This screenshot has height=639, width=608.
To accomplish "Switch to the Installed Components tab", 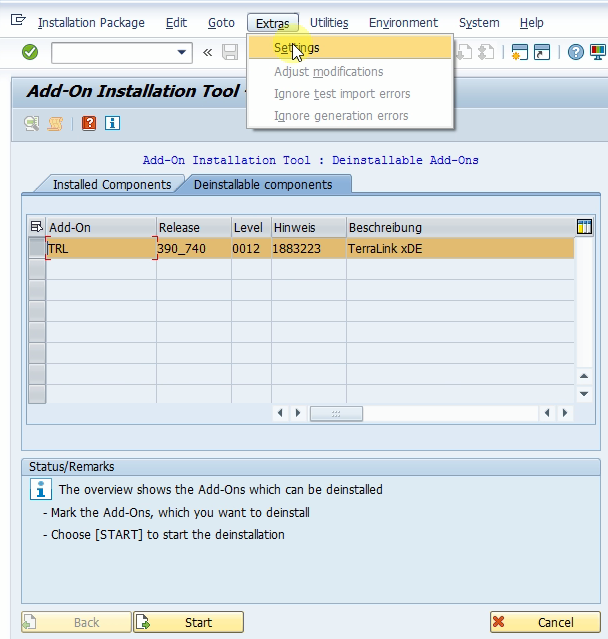I will [111, 184].
